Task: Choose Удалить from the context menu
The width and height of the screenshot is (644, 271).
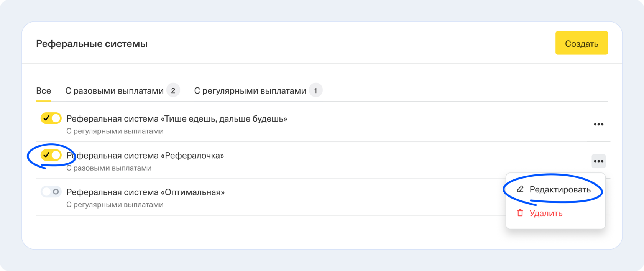Action: [545, 213]
